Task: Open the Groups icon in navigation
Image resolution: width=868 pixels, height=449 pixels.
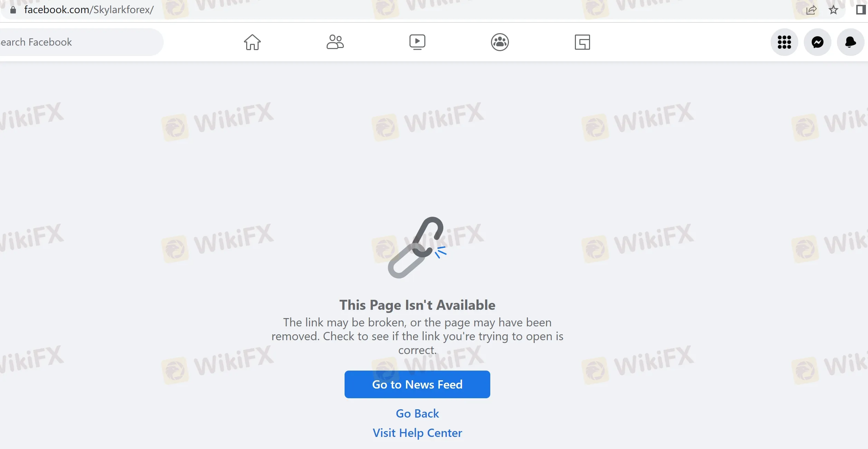Action: 500,42
